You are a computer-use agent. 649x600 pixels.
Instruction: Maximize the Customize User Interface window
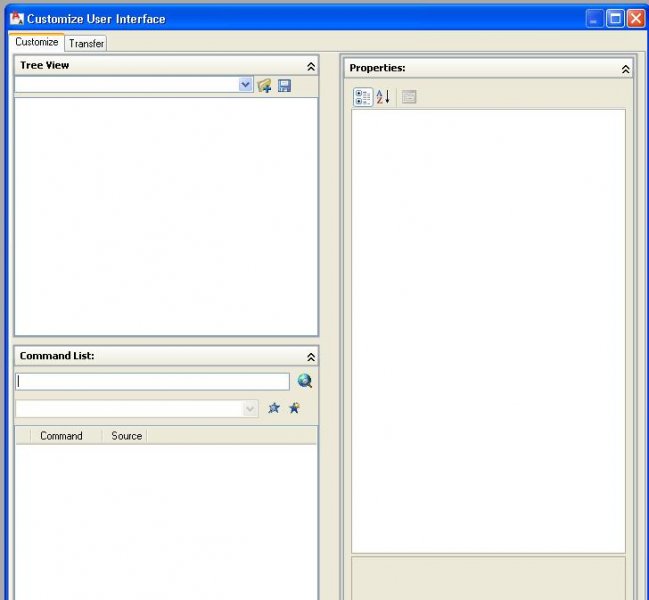(615, 19)
